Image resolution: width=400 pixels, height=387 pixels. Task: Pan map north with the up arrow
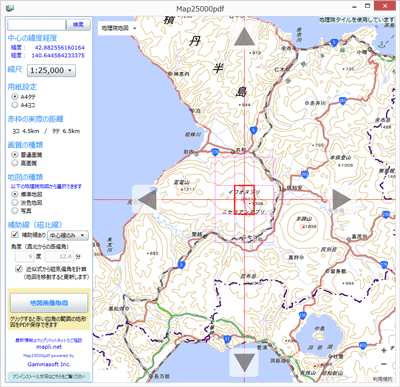coord(244,37)
